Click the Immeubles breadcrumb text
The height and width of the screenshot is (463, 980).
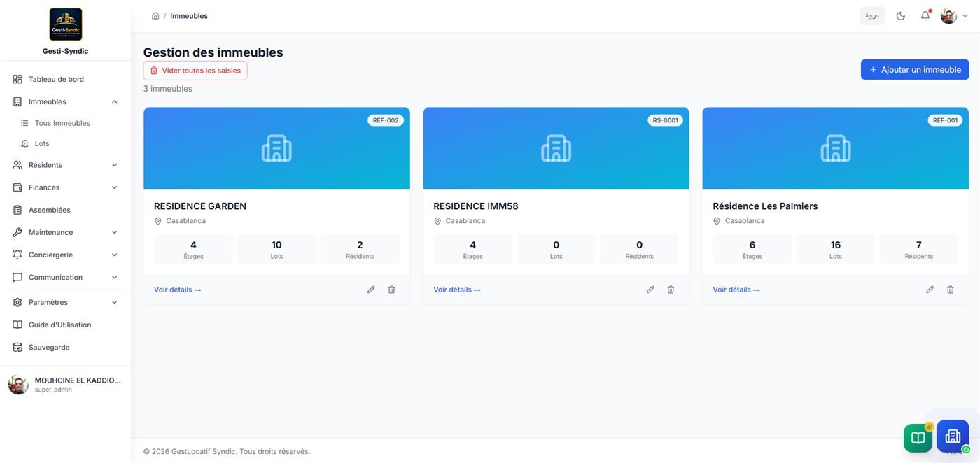point(189,15)
